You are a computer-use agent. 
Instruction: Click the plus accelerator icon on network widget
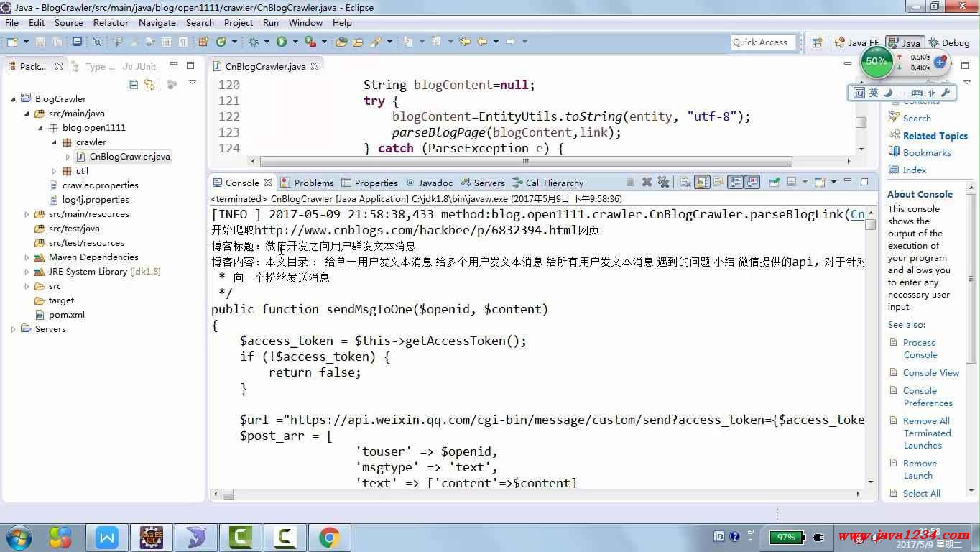940,63
